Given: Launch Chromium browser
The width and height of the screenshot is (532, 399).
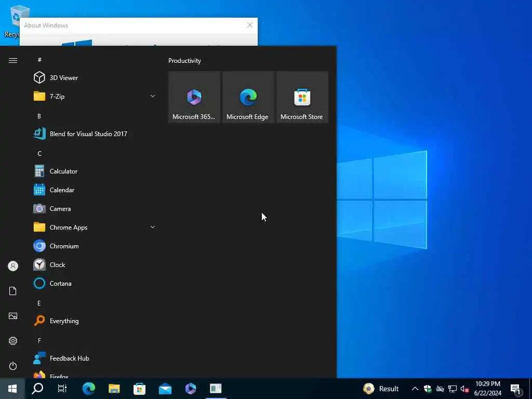Looking at the screenshot, I should [95, 246].
